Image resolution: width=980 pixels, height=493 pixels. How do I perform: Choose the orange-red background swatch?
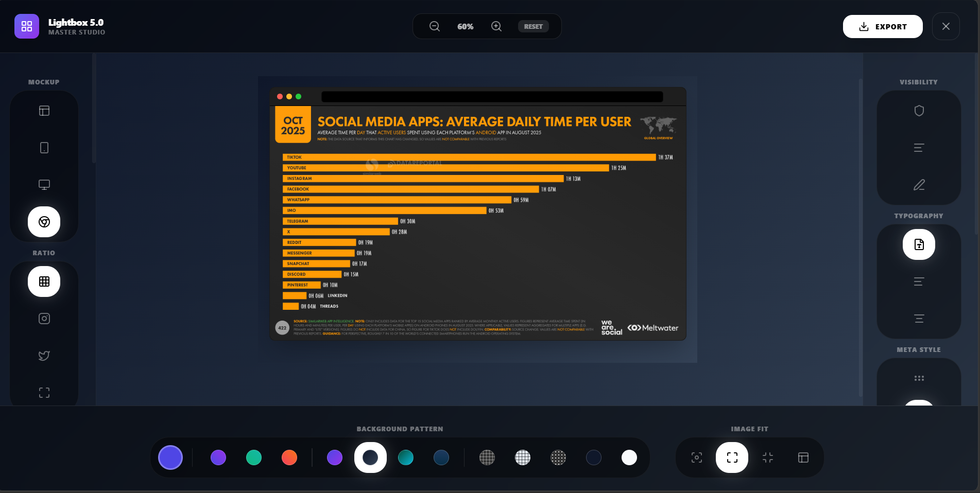pyautogui.click(x=289, y=457)
